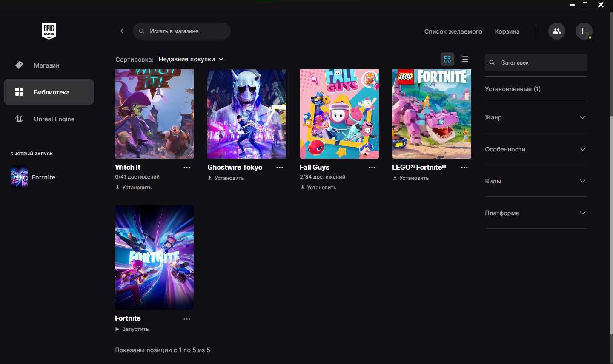Click the Ghostwire Tokyo cover art
This screenshot has height=364, width=613.
click(x=247, y=114)
